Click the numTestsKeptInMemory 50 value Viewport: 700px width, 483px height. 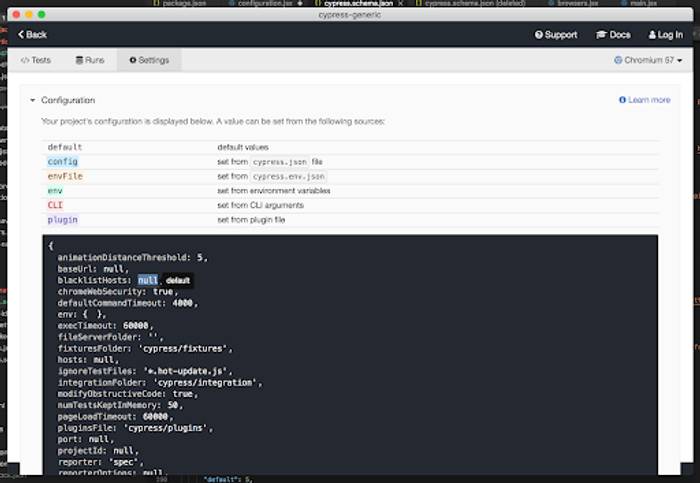pos(173,405)
